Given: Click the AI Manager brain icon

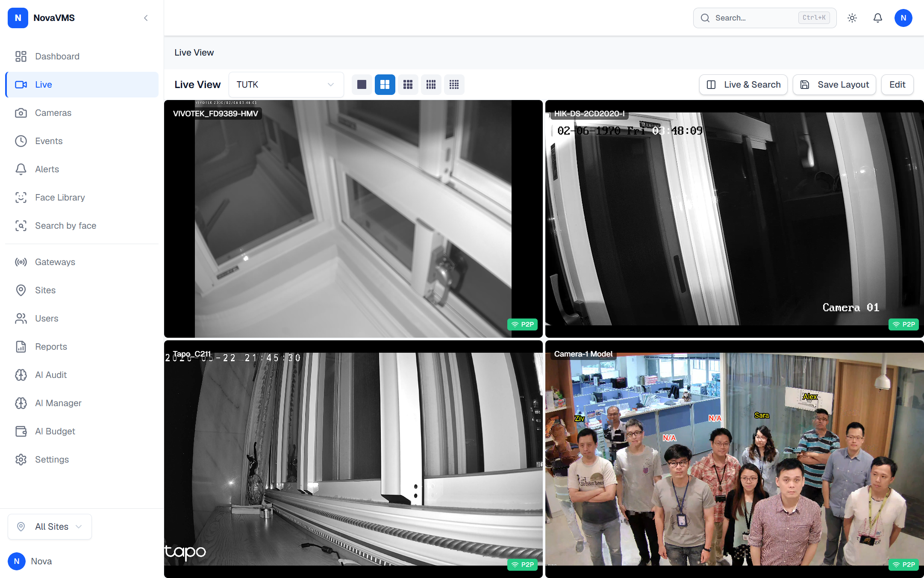Looking at the screenshot, I should [x=21, y=403].
